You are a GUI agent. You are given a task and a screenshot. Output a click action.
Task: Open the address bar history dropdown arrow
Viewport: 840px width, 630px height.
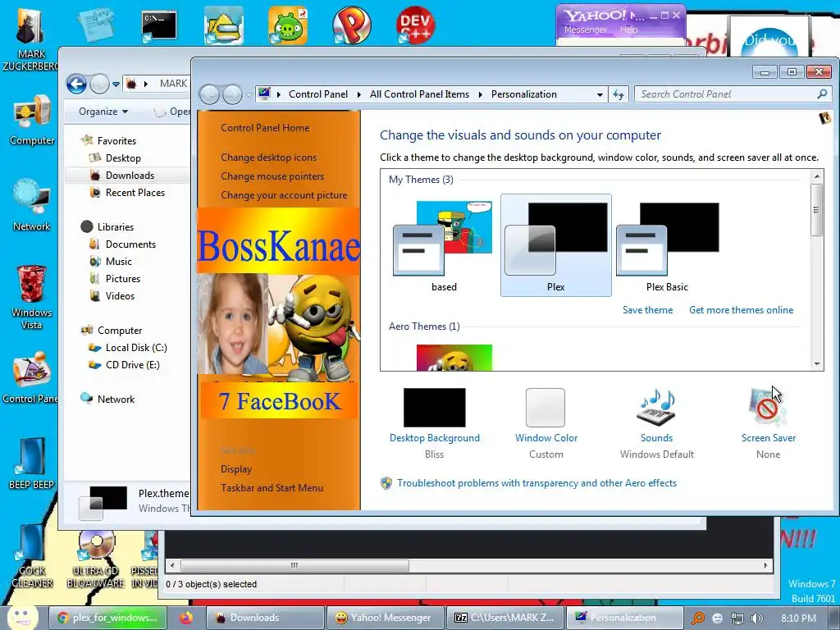click(x=600, y=95)
